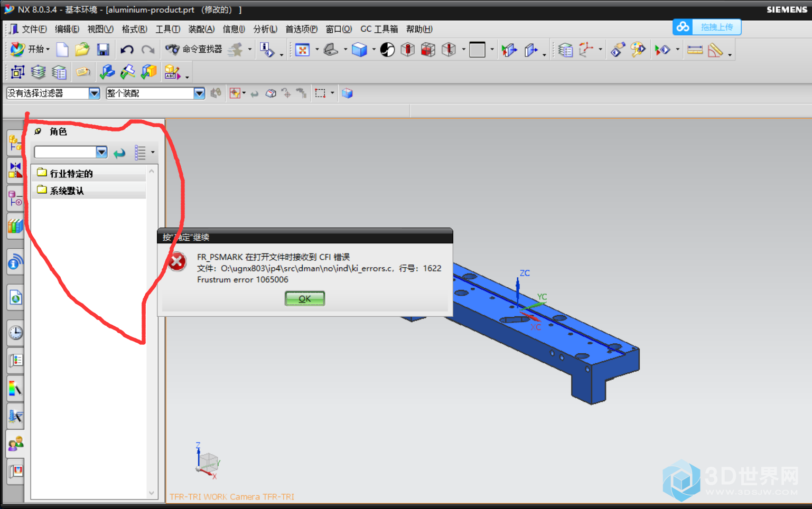The image size is (812, 509).
Task: Open the 信息(I) menu
Action: (234, 29)
